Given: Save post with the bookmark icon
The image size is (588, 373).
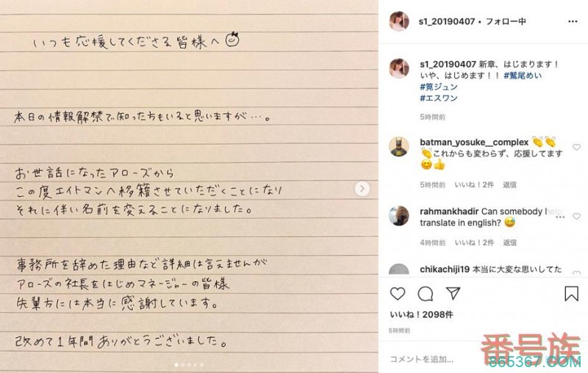Looking at the screenshot, I should click(571, 294).
